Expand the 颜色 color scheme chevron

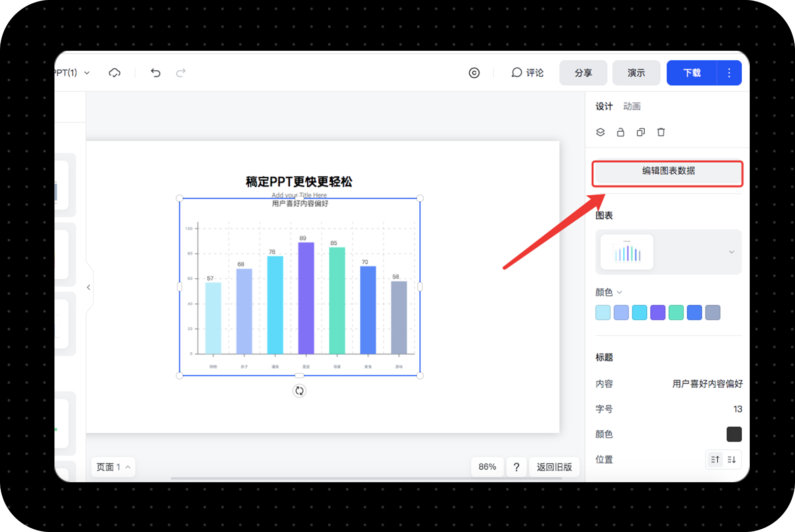point(619,292)
